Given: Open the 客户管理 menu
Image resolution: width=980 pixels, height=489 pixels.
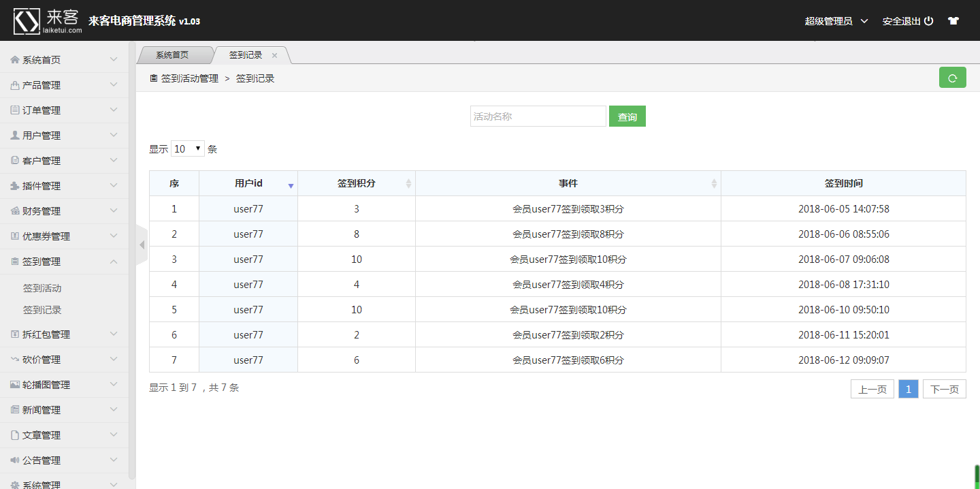Looking at the screenshot, I should [x=64, y=161].
